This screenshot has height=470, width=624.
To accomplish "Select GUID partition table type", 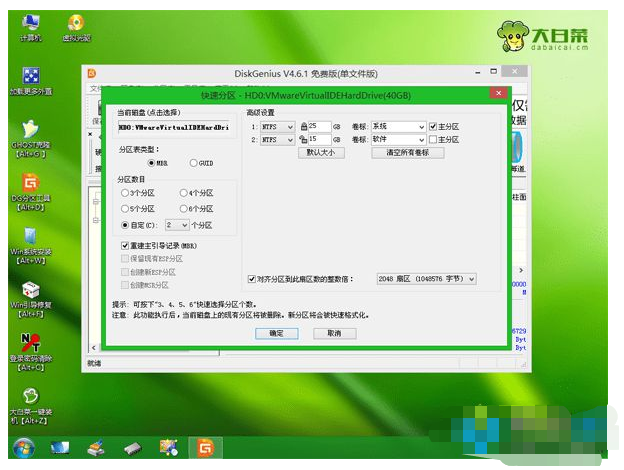I will coord(193,162).
